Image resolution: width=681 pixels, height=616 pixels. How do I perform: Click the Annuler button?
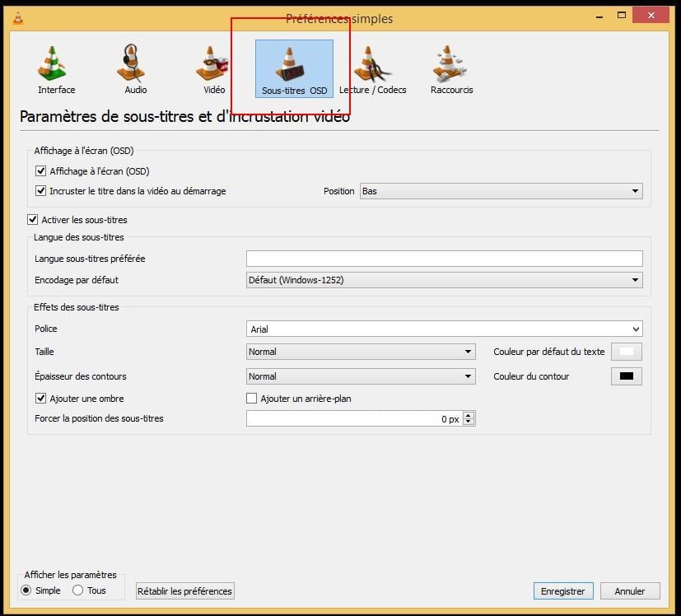(x=630, y=591)
